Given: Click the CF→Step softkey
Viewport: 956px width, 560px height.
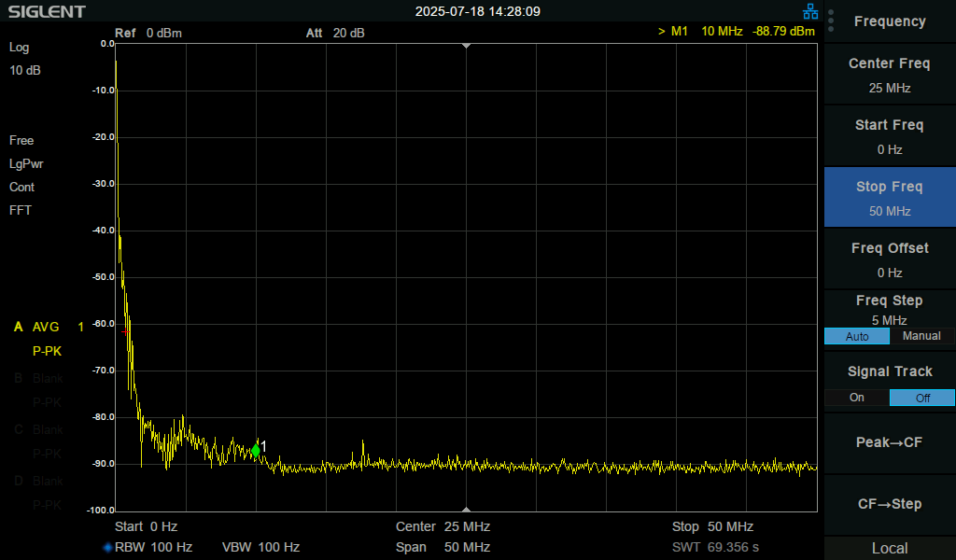Looking at the screenshot, I should (x=890, y=505).
